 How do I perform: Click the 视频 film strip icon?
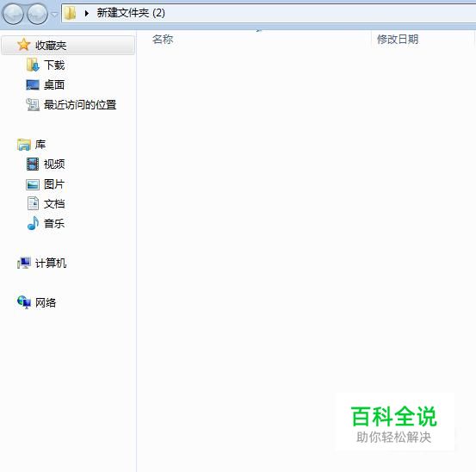(x=33, y=164)
